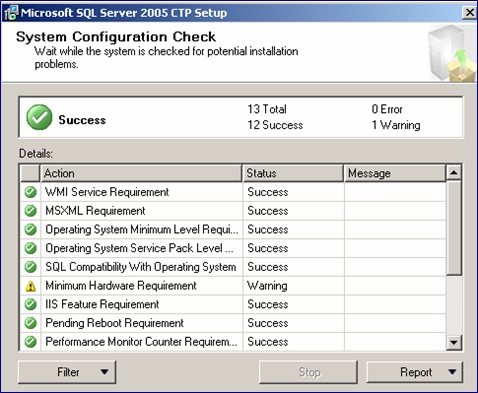Click status icon for Operating System Service Pack Level row
Image resolution: width=478 pixels, height=393 pixels.
(x=30, y=248)
